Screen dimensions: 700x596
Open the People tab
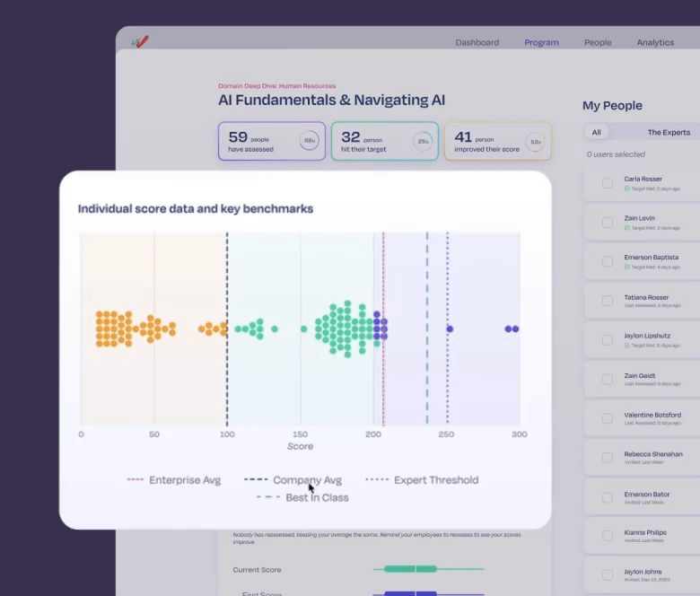click(x=598, y=42)
